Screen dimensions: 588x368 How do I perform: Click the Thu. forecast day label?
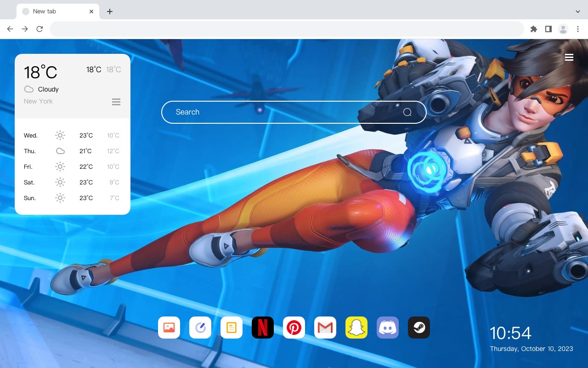pyautogui.click(x=30, y=151)
